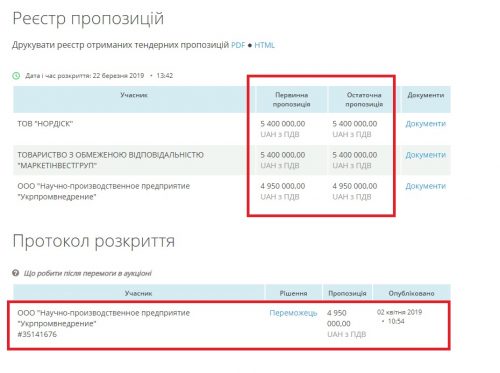Open Документи link for Укрпромвнедрение
500x373 pixels.
425,186
